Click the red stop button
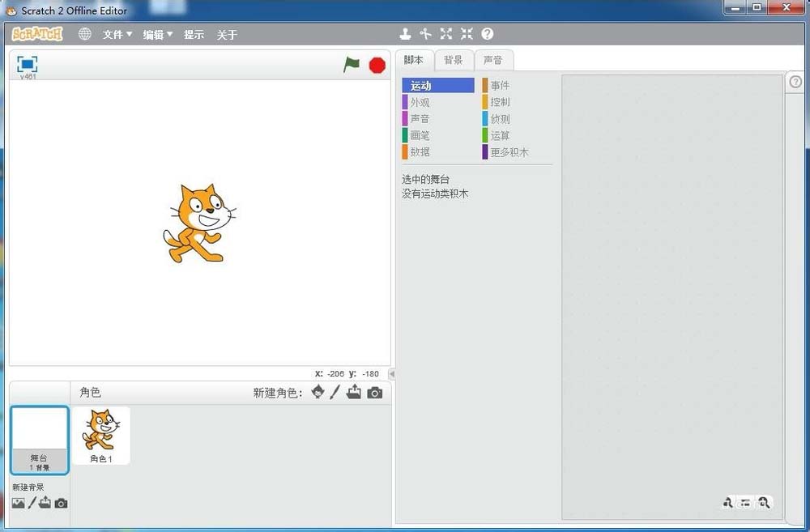Viewport: 810px width, 532px height. pyautogui.click(x=377, y=66)
